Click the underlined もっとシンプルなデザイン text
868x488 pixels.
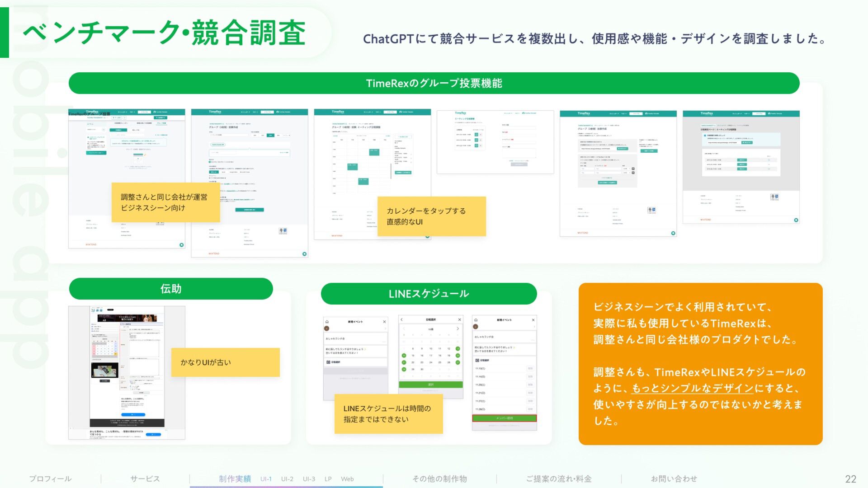pyautogui.click(x=693, y=389)
